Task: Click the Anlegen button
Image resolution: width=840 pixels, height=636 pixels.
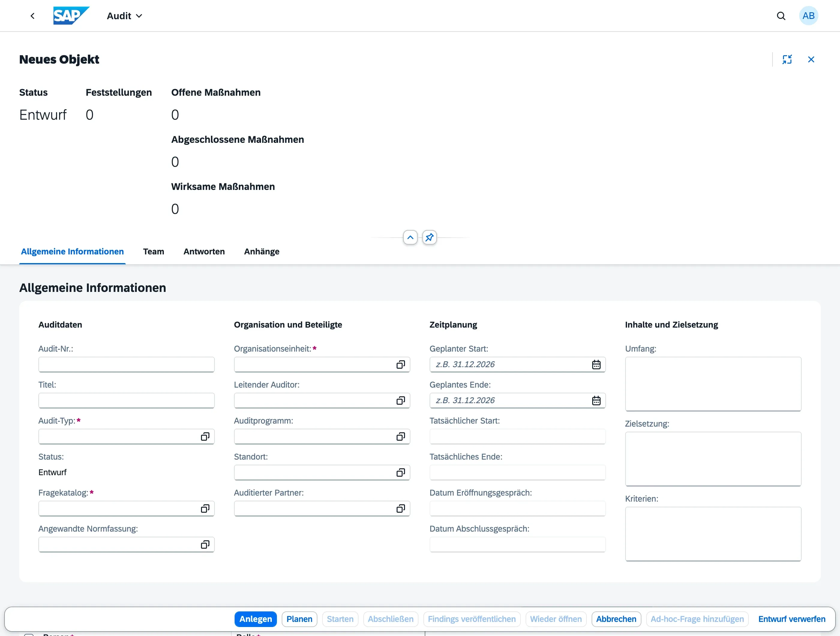Action: coord(256,619)
